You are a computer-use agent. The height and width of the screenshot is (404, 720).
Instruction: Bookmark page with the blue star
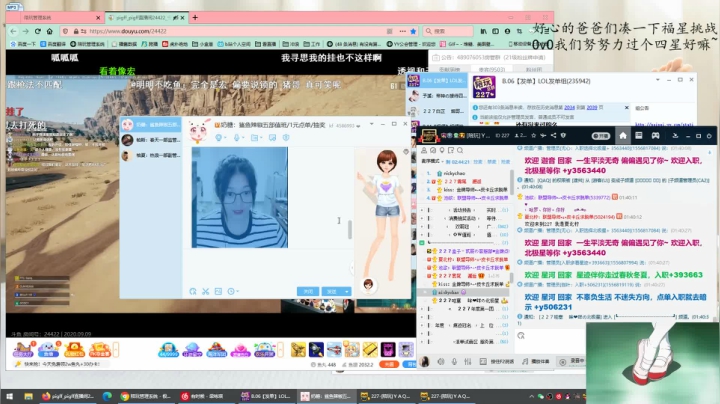click(413, 31)
